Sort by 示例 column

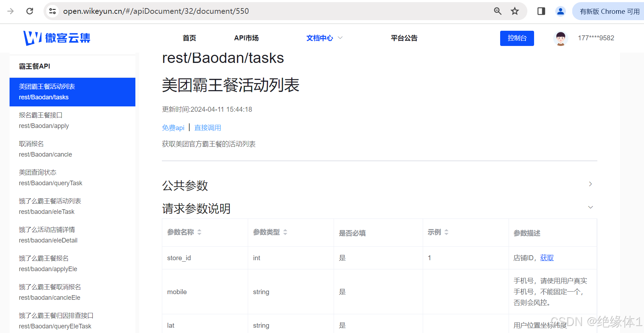[x=446, y=232]
